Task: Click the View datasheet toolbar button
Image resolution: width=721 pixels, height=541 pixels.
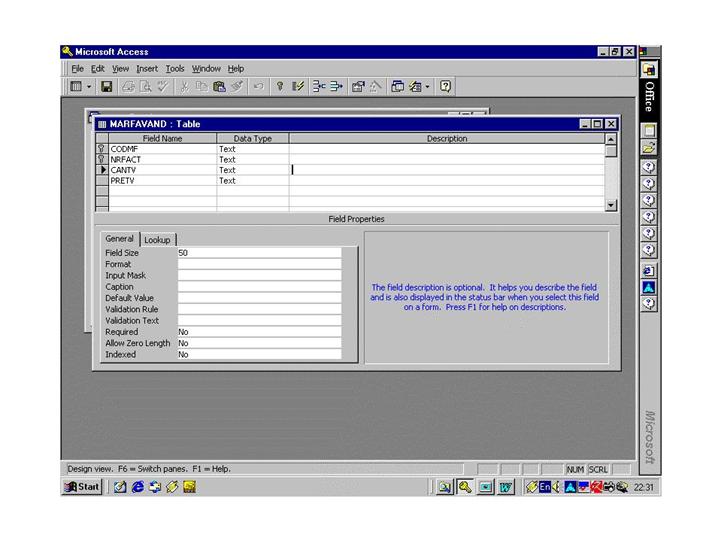Action: [76, 86]
